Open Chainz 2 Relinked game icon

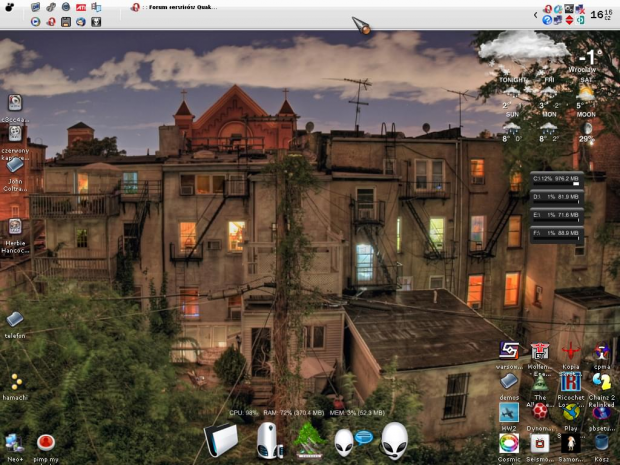click(601, 382)
